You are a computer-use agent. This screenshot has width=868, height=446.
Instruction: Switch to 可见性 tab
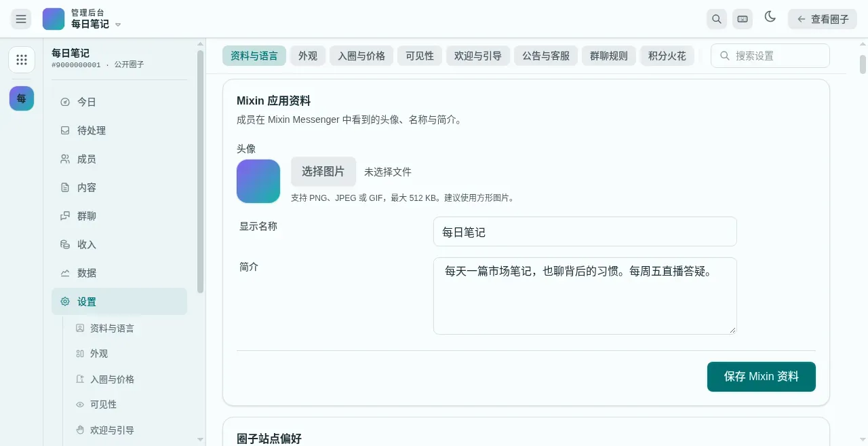pyautogui.click(x=420, y=56)
